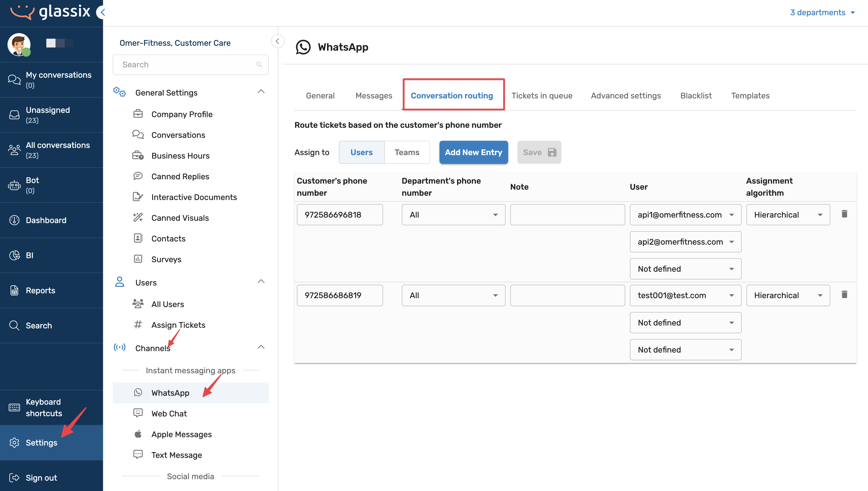Select Users assignment toggle

pyautogui.click(x=361, y=152)
